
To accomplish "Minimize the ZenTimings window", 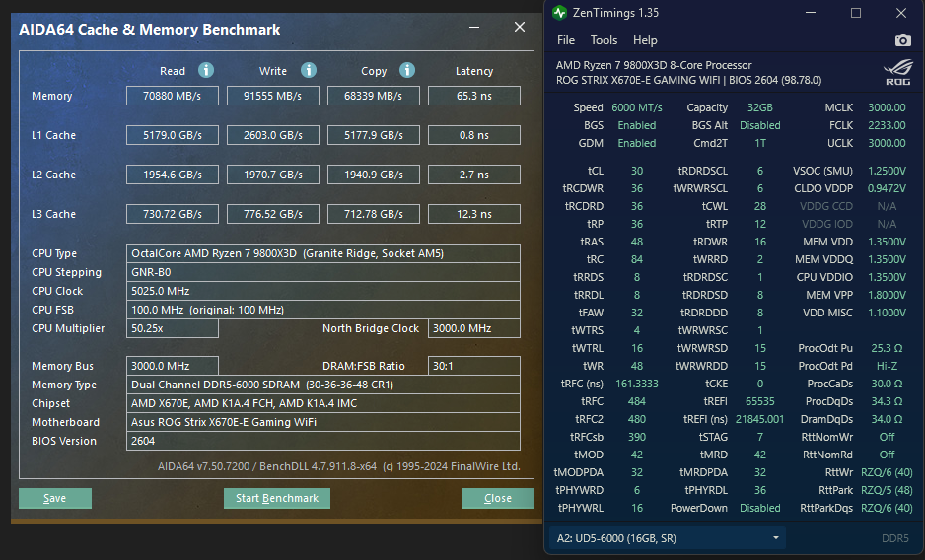I will tap(811, 13).
